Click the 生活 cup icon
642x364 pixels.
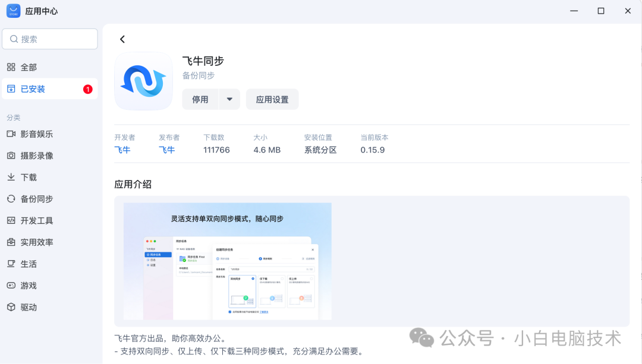pos(11,264)
